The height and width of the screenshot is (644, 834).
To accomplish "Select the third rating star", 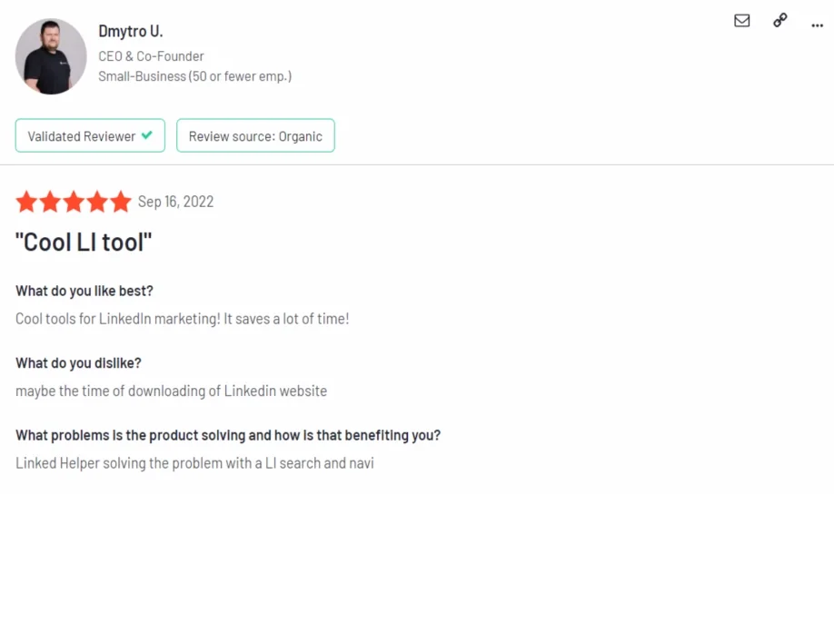I will (x=74, y=202).
